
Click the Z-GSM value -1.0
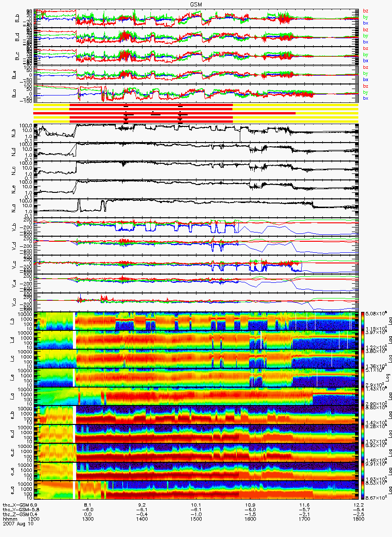click(x=196, y=514)
